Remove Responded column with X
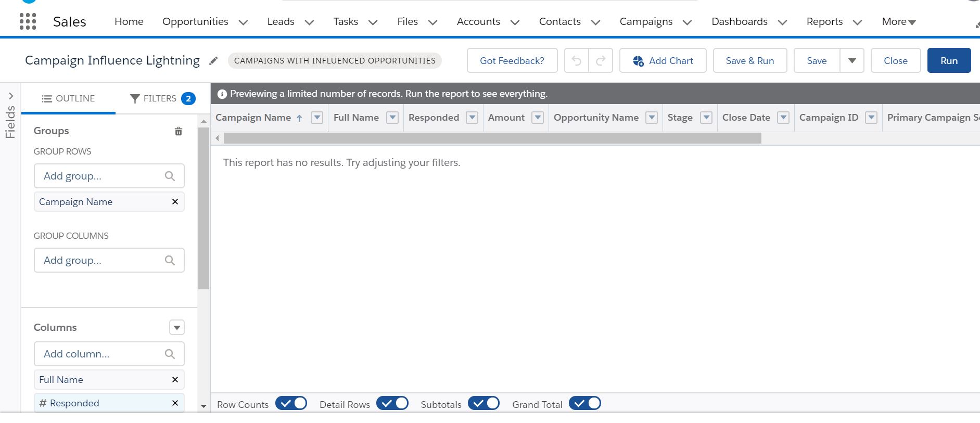This screenshot has height=423, width=980. point(175,403)
